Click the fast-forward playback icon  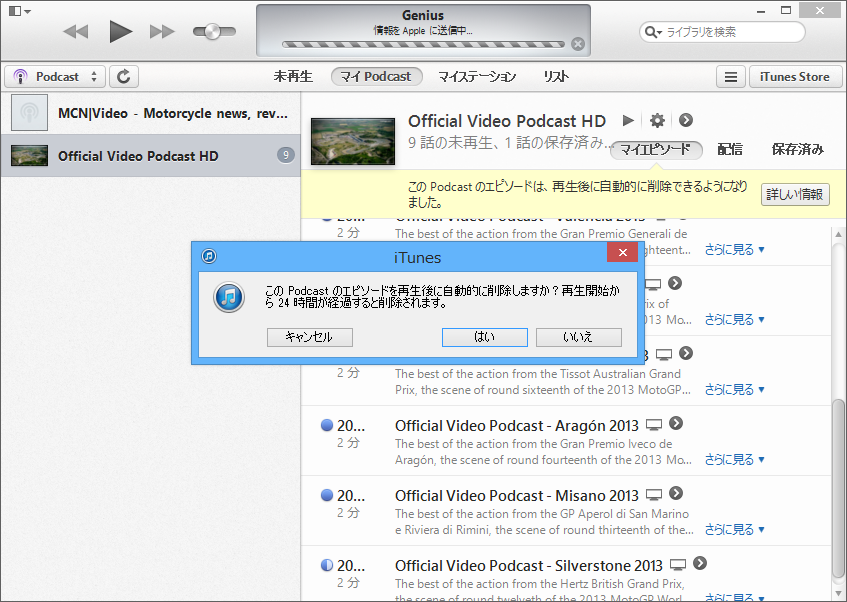[162, 31]
